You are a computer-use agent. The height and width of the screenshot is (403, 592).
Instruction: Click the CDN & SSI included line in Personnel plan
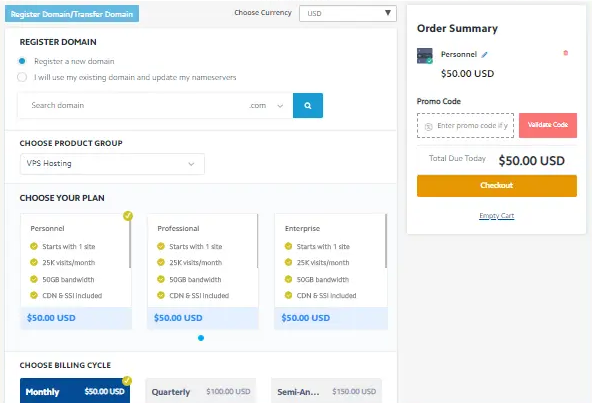(x=72, y=295)
